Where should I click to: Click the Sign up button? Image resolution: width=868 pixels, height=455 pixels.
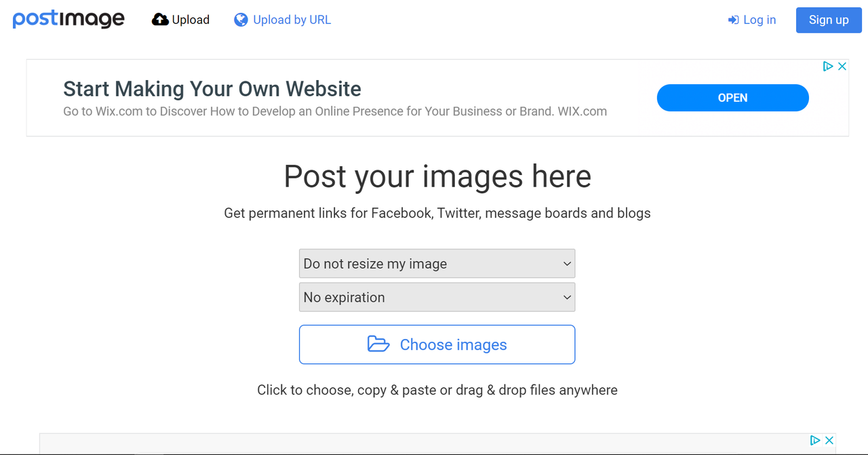[829, 20]
